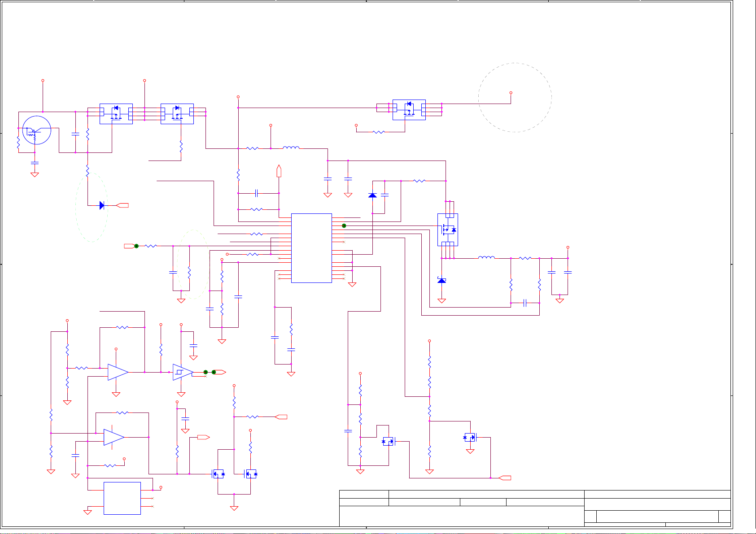Select the red port connected to the diode cathode
Image resolution: width=756 pixels, height=534 pixels.
click(122, 205)
